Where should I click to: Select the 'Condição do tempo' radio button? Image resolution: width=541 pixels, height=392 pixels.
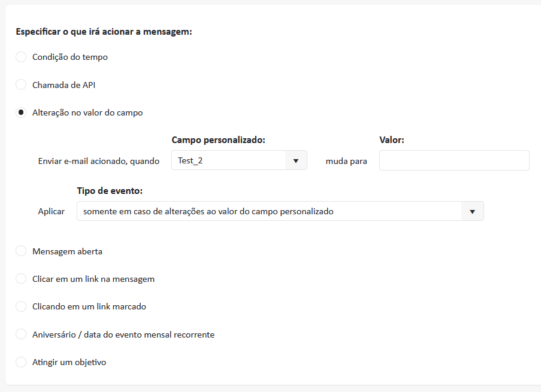pos(21,57)
